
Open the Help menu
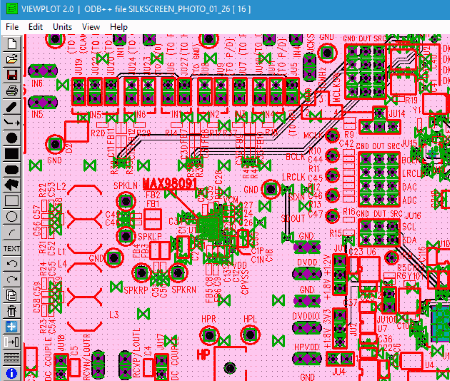[119, 27]
